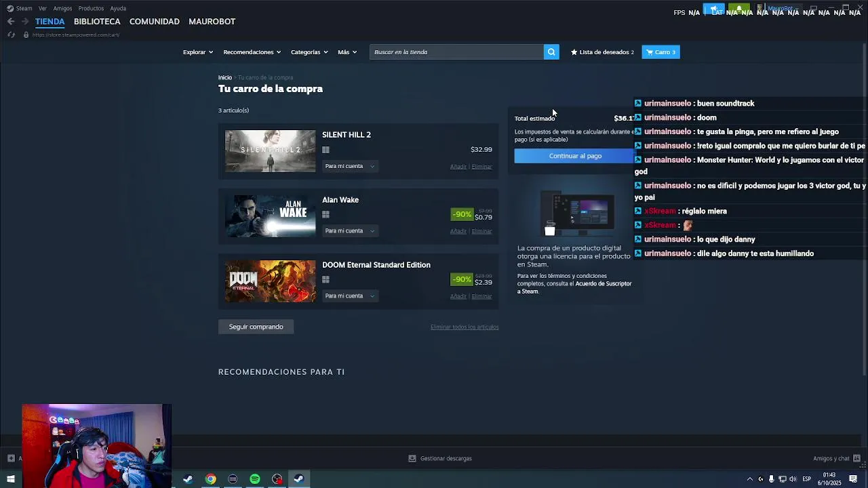Image resolution: width=868 pixels, height=488 pixels.
Task: Click Windows platform icon under SILENT HILL 2
Action: pyautogui.click(x=325, y=150)
